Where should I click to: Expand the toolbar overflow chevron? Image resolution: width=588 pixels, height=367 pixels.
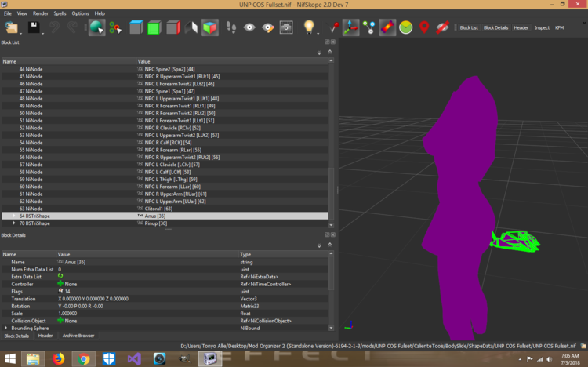coord(584,24)
